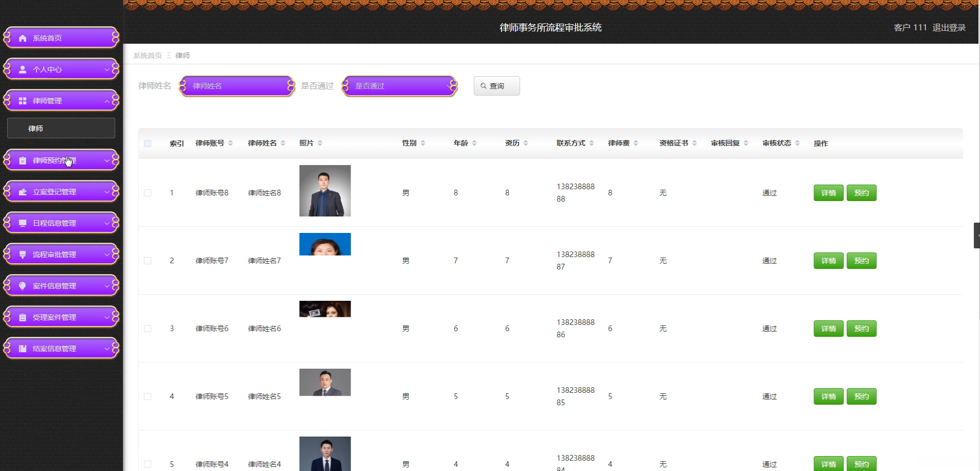Select all rows with header checkbox
The width and height of the screenshot is (980, 471).
click(x=147, y=143)
